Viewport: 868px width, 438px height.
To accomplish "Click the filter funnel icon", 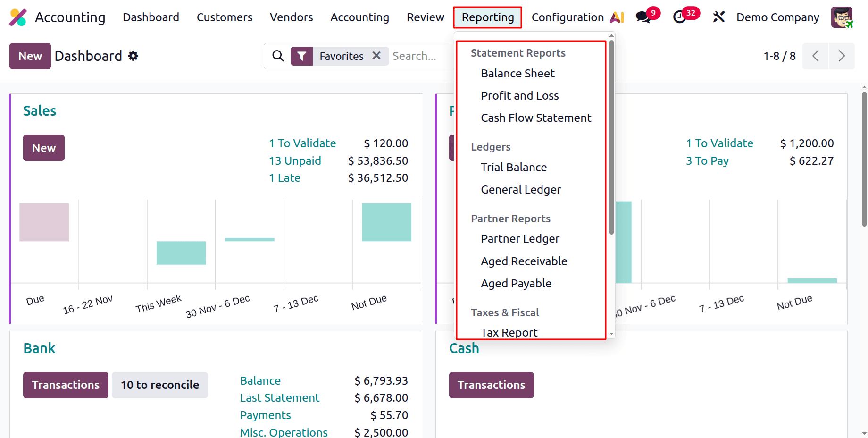I will tap(302, 56).
